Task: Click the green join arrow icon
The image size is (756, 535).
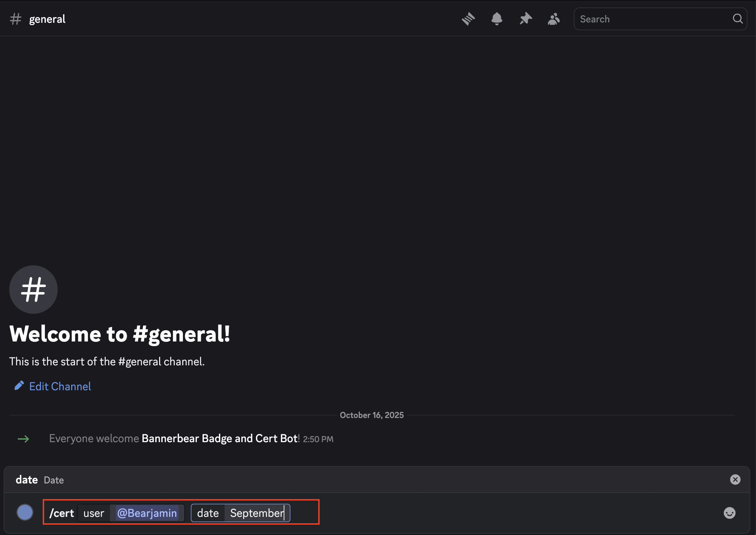Action: (x=23, y=439)
